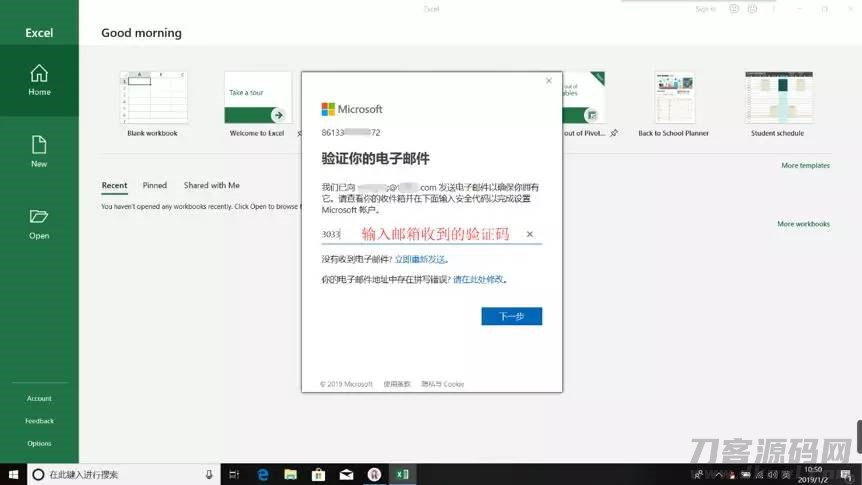Click the circular avatar app in taskbar

point(374,474)
